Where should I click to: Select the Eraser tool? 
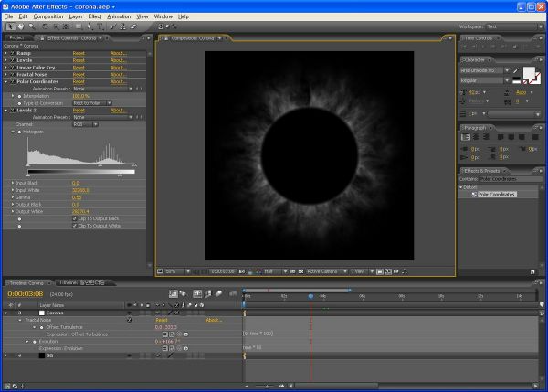(x=133, y=26)
